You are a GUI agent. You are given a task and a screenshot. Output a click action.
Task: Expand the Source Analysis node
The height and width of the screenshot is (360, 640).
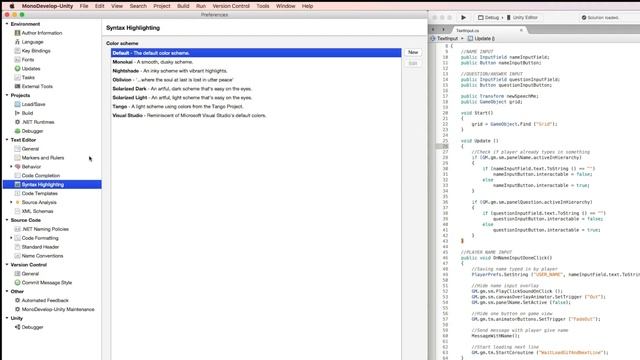click(x=11, y=202)
